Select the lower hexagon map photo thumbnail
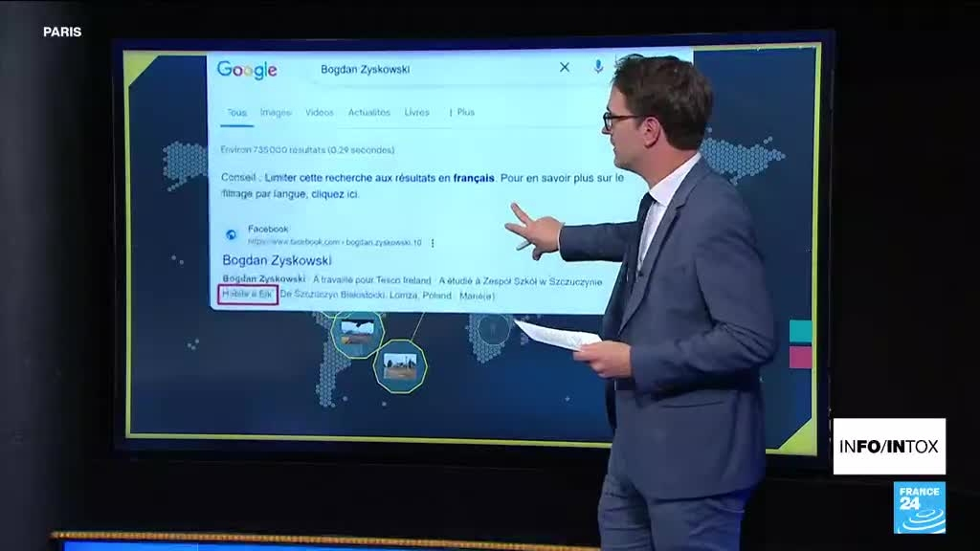This screenshot has width=980, height=551. tap(400, 366)
